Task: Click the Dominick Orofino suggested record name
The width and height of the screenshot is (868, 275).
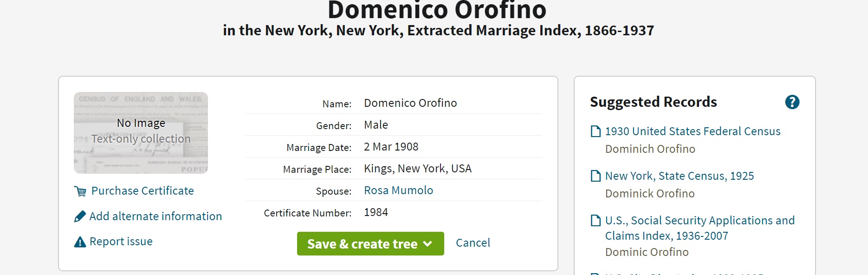Action: coord(649,194)
